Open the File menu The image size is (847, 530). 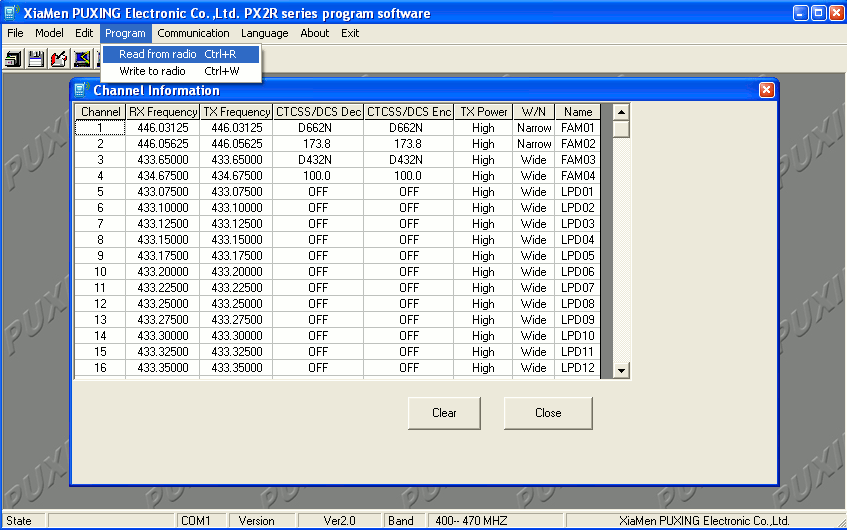click(15, 33)
